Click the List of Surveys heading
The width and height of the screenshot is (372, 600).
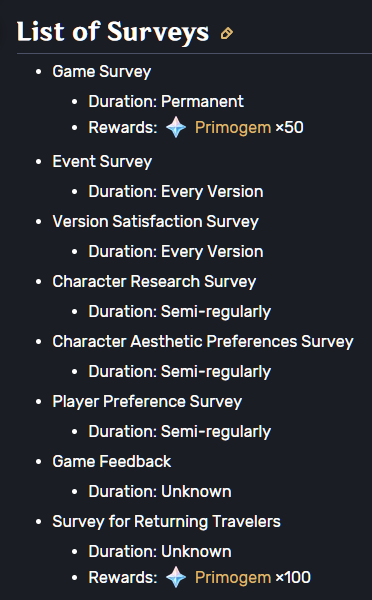pyautogui.click(x=113, y=31)
